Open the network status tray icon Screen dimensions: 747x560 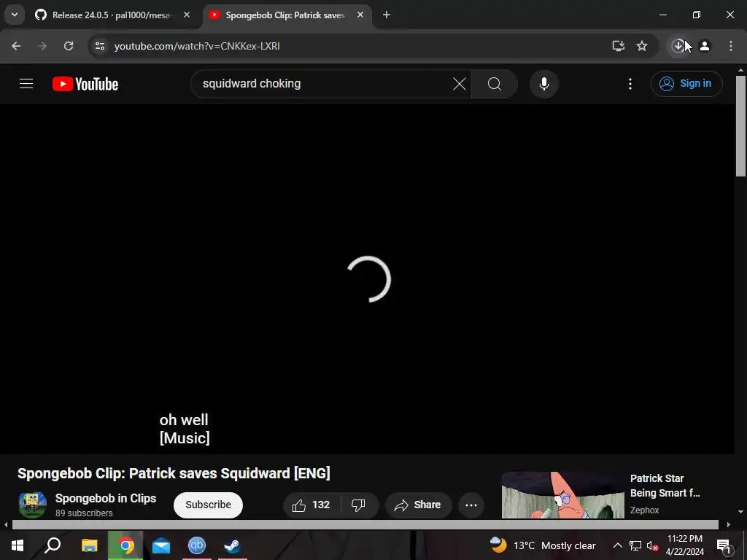pyautogui.click(x=635, y=545)
